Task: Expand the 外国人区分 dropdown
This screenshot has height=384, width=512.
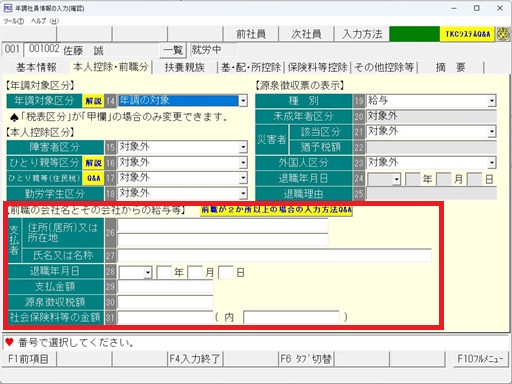Action: [x=492, y=163]
